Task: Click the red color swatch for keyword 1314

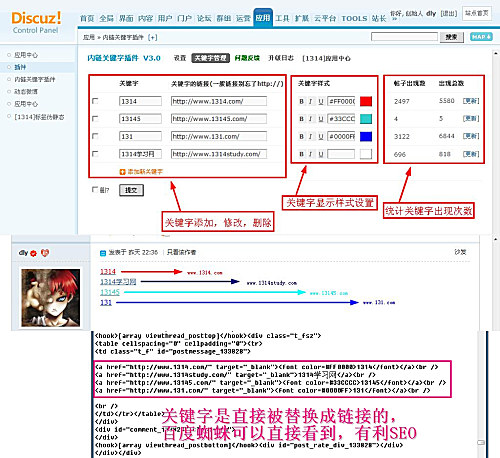Action: [x=366, y=101]
